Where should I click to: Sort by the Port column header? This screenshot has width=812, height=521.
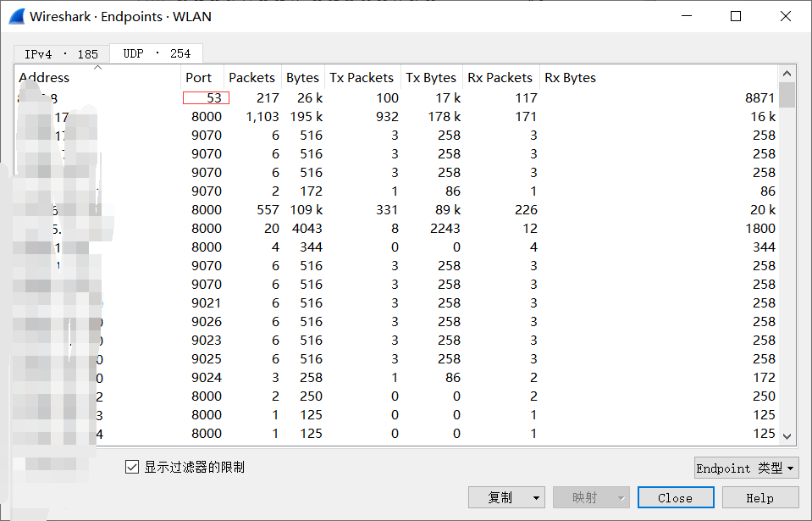click(199, 78)
